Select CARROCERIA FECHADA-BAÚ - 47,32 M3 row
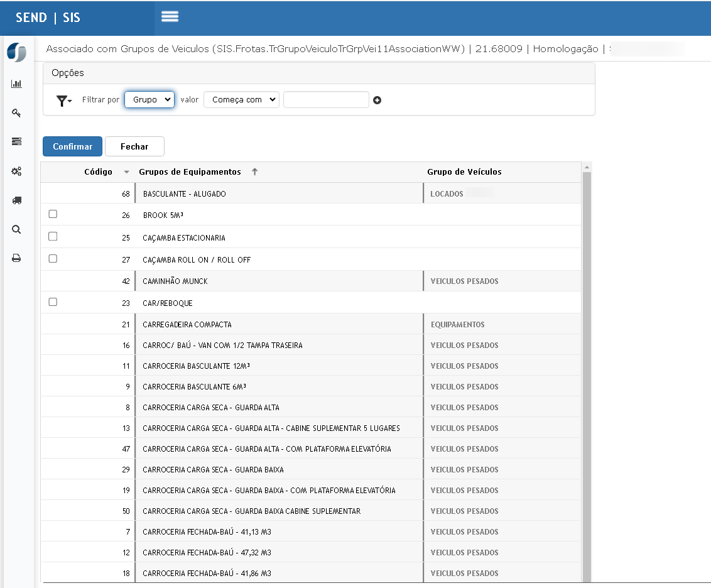The width and height of the screenshot is (711, 588). coord(311,553)
